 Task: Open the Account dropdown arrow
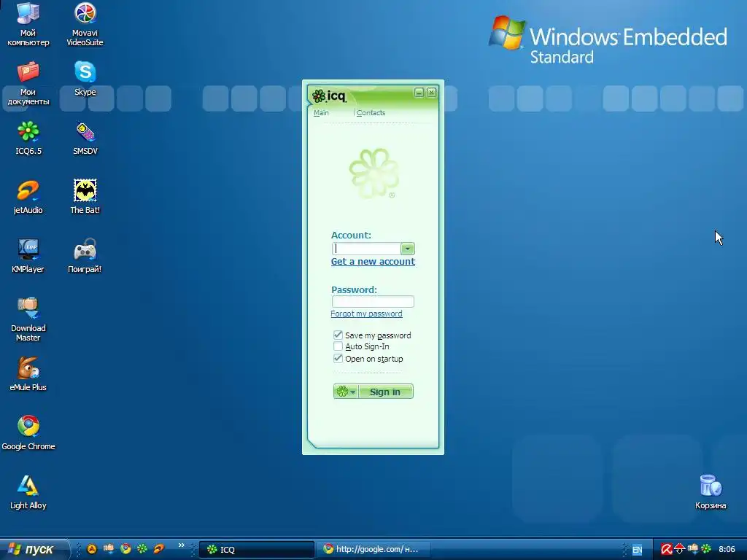tap(407, 249)
